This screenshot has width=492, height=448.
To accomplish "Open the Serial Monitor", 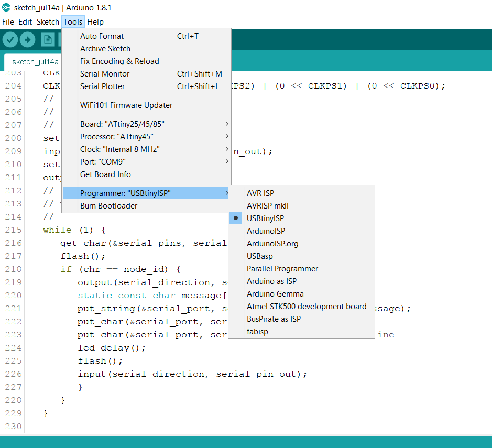I will coord(146,74).
